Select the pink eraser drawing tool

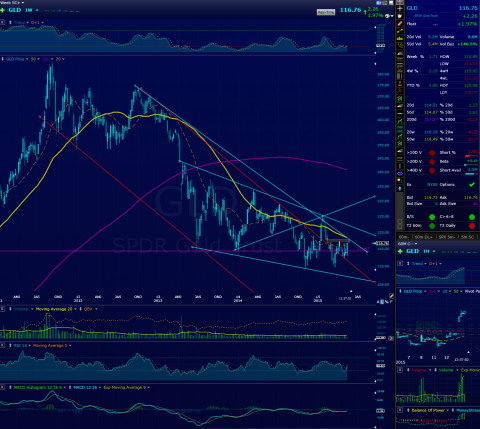point(400,23)
